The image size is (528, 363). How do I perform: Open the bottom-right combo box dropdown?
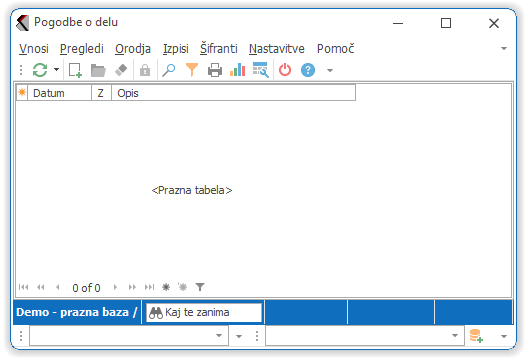[x=455, y=336]
